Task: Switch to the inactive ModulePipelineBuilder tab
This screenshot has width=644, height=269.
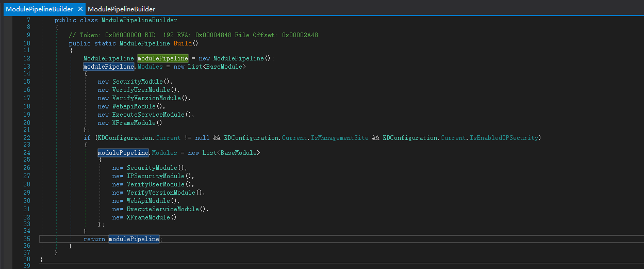Action: [x=121, y=9]
